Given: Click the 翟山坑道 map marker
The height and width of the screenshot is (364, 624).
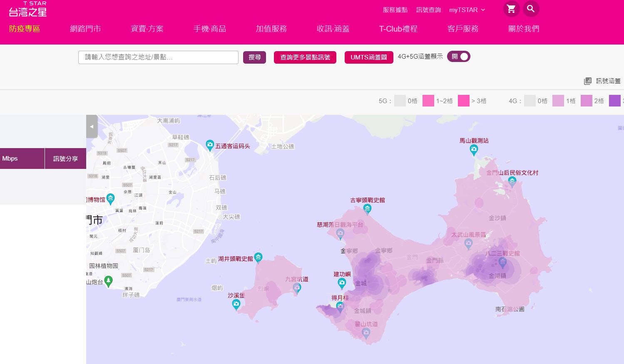Looking at the screenshot, I should point(366,332).
